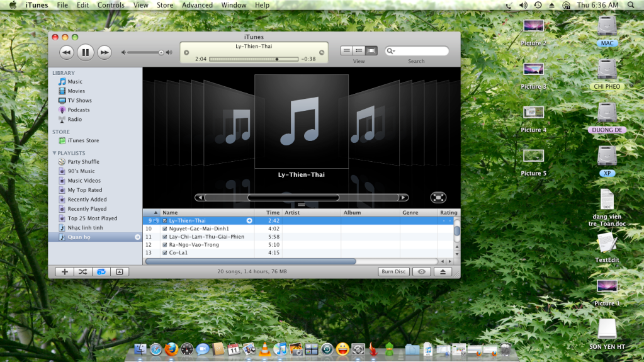Uncheck Ra-Ngo-Vao-Trong checkbox

coord(165,245)
